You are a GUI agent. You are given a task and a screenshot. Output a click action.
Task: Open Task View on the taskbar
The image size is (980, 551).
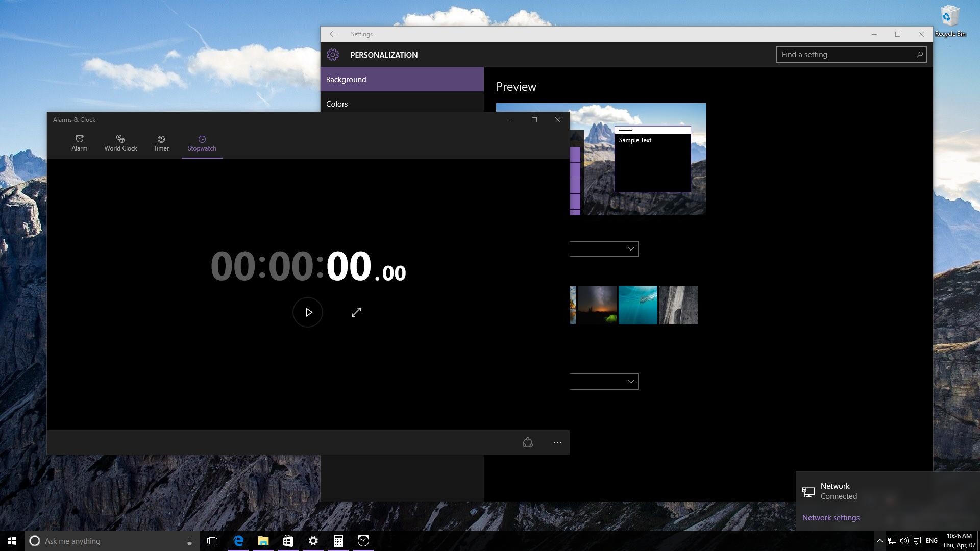212,541
